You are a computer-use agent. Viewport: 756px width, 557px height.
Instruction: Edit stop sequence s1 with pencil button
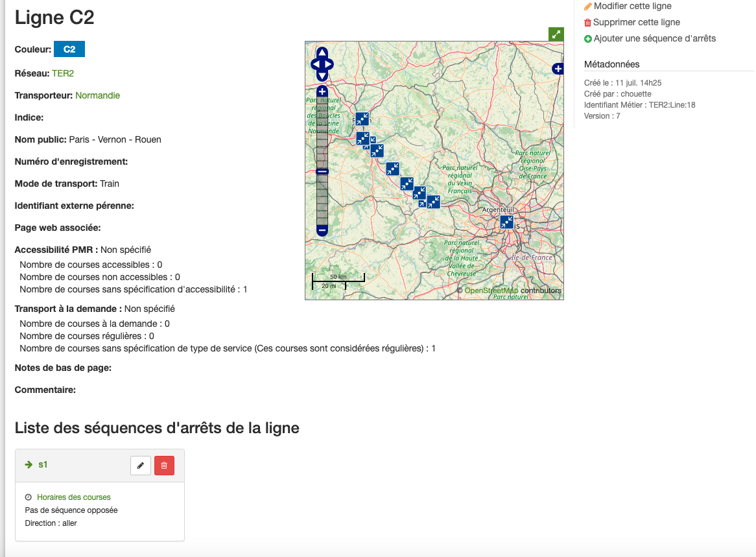pyautogui.click(x=141, y=465)
